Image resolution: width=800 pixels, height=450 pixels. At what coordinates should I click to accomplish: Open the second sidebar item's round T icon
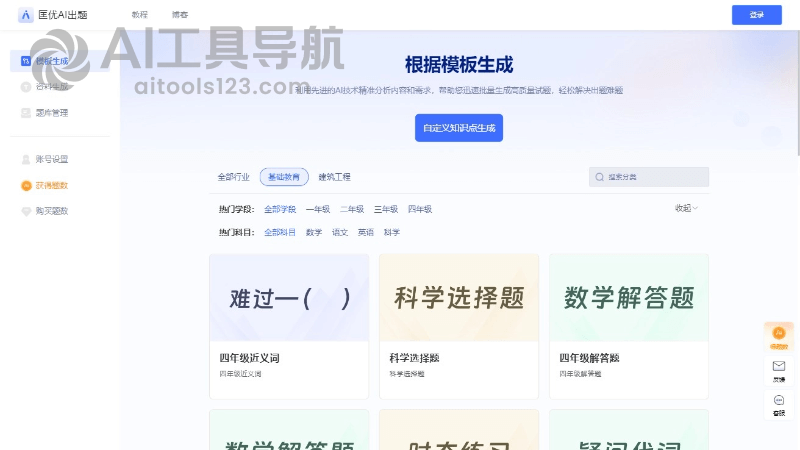26,87
